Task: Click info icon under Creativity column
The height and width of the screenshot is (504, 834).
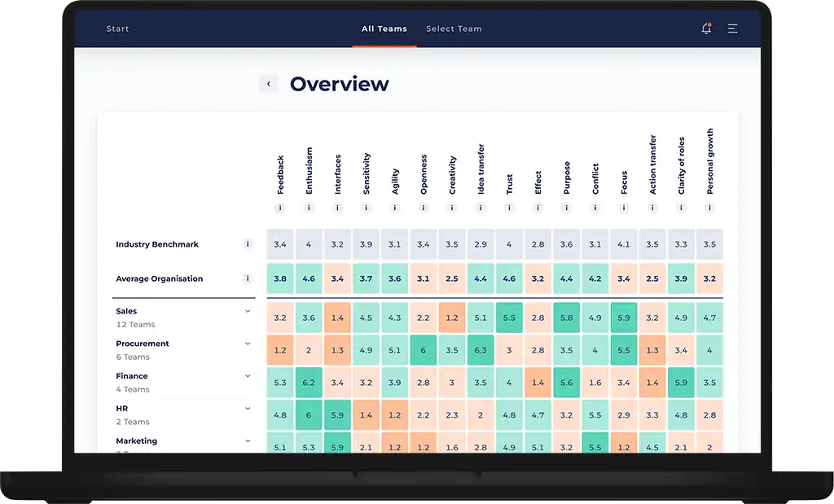Action: click(x=452, y=208)
